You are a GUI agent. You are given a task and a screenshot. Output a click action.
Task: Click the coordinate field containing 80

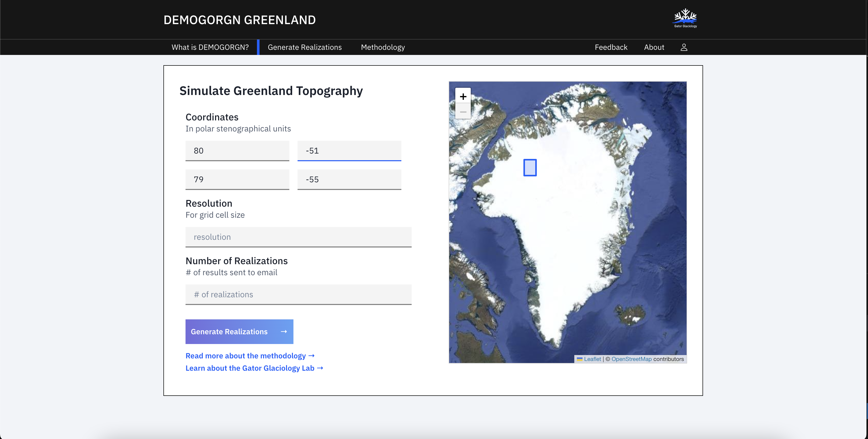[237, 151]
